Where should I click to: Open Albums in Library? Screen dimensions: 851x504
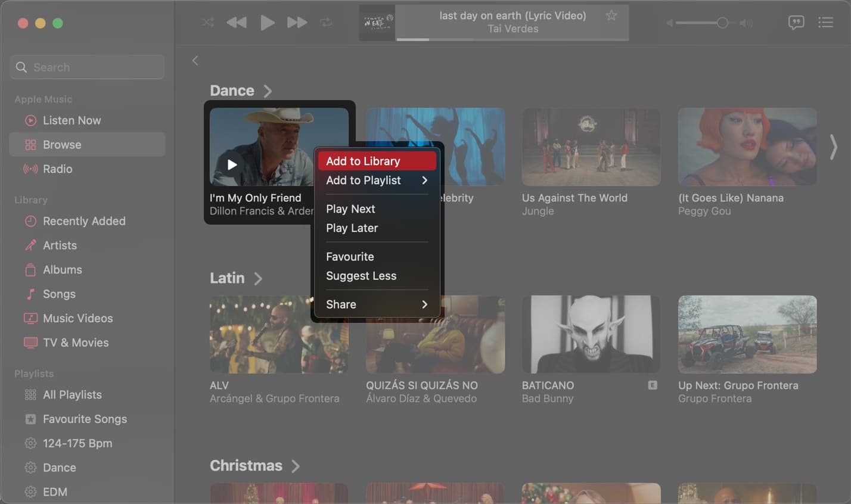87,270
